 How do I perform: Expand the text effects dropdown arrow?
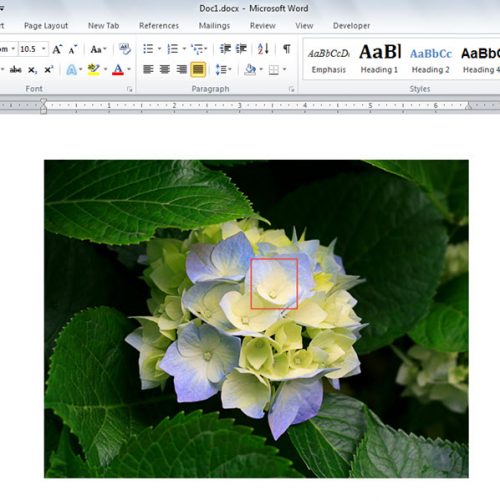click(80, 69)
